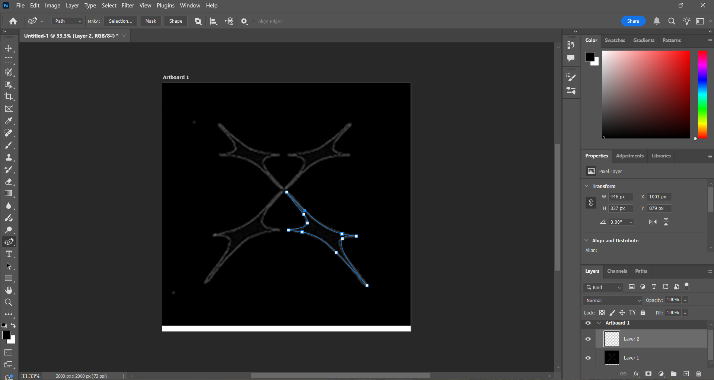Select the Curvature Pen tool in toolbar
The image size is (714, 380).
pyautogui.click(x=9, y=242)
